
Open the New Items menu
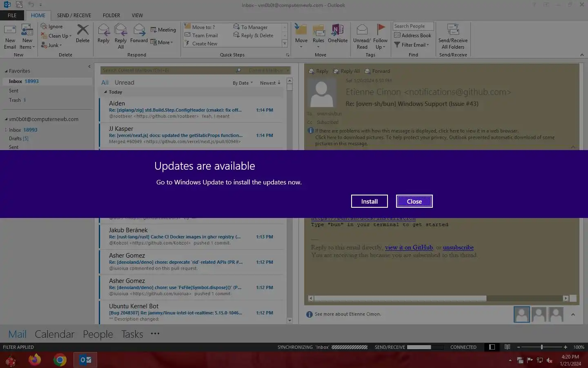(x=27, y=37)
